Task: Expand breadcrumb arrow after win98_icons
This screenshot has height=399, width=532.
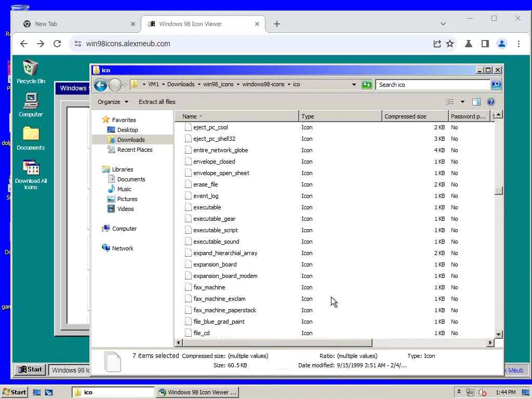Action: click(x=238, y=85)
